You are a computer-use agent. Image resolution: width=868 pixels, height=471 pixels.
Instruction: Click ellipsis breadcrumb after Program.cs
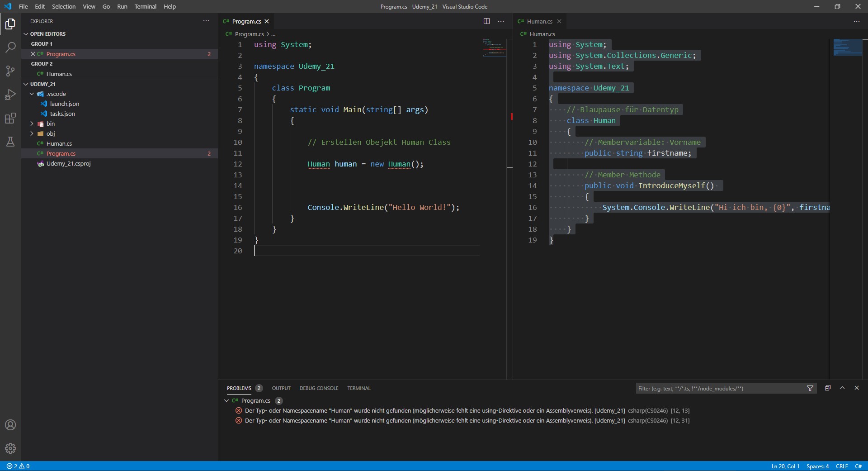[273, 34]
